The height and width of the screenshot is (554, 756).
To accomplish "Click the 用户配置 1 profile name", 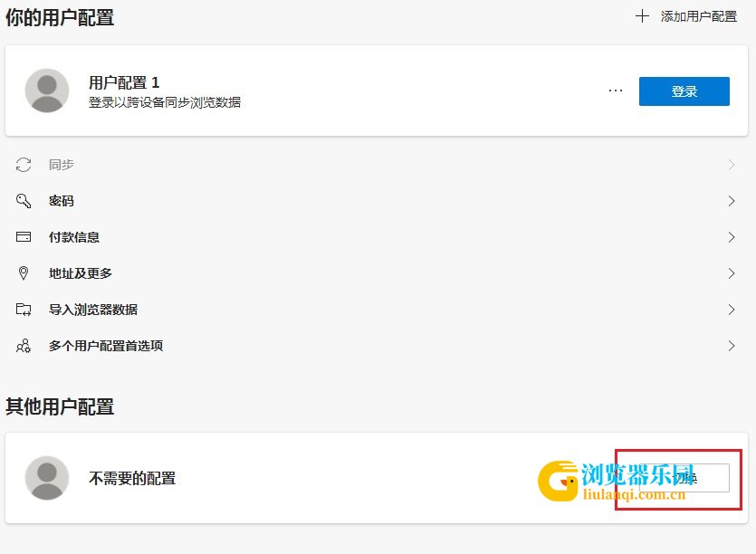I will click(x=124, y=82).
